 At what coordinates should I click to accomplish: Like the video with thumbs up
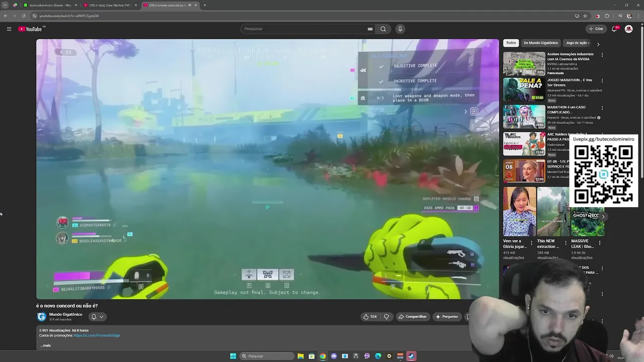point(370,317)
